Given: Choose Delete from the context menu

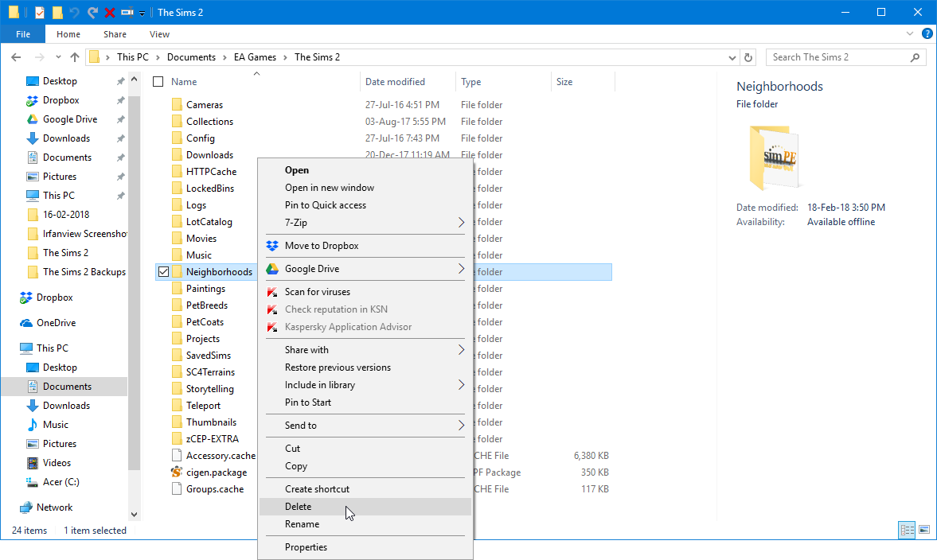Looking at the screenshot, I should pos(365,506).
